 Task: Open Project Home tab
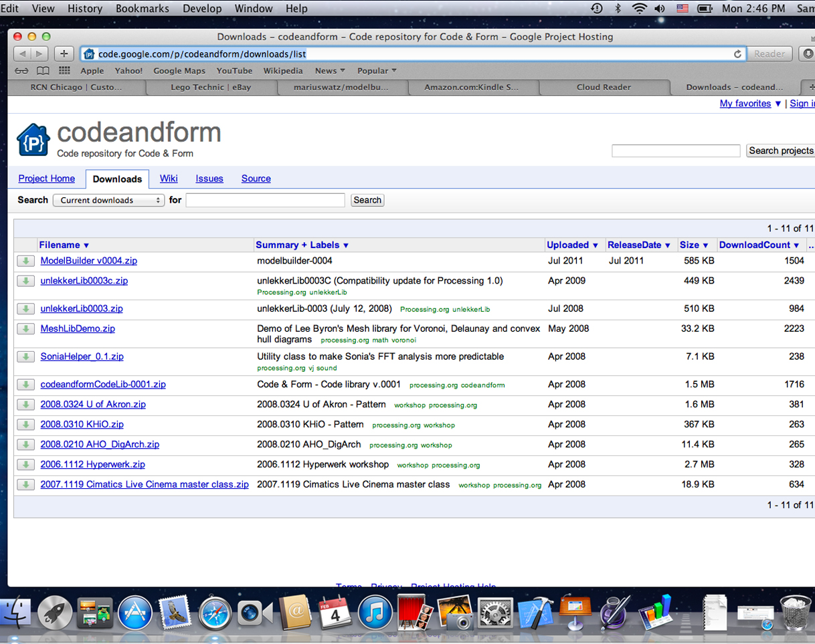[x=47, y=179]
